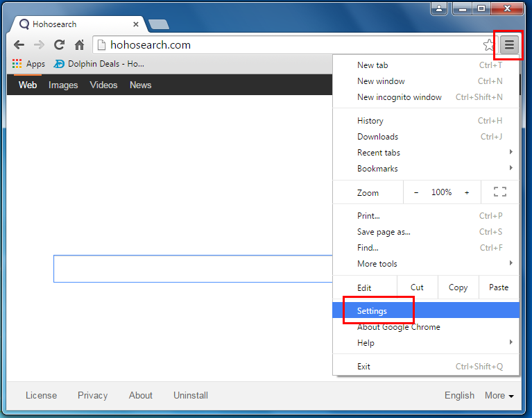Open the Chrome hamburger menu
This screenshot has width=532, height=418.
tap(509, 45)
